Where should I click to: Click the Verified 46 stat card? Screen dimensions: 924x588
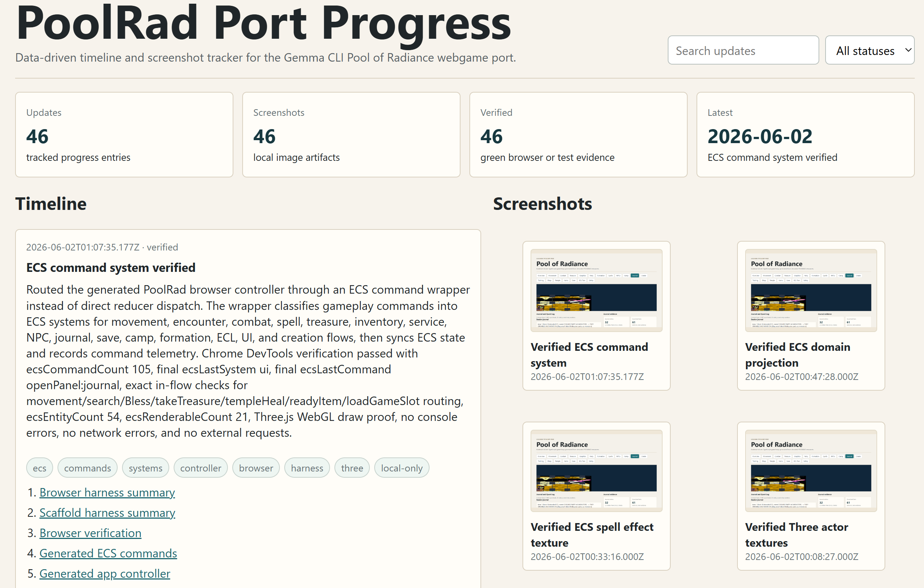(x=578, y=135)
